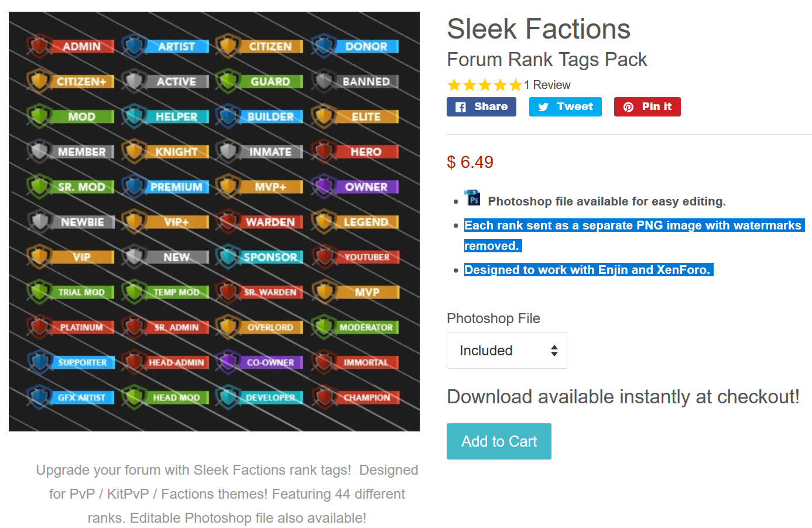Click the $ 6.49 price text

(x=470, y=162)
